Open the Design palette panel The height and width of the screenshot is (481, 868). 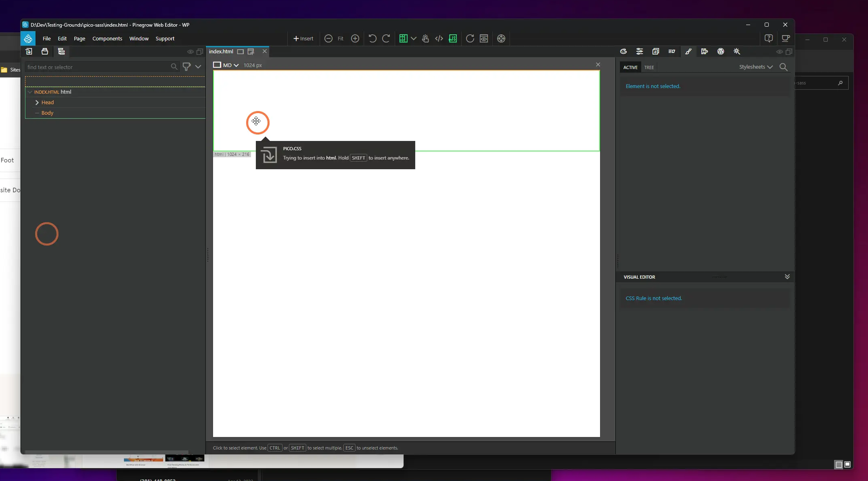point(623,51)
